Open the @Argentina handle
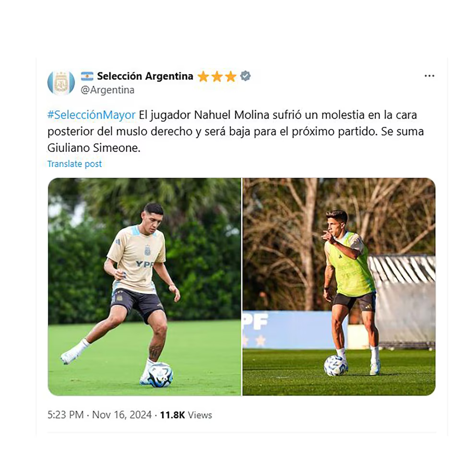Screen dimensions: 476x476 [x=107, y=90]
